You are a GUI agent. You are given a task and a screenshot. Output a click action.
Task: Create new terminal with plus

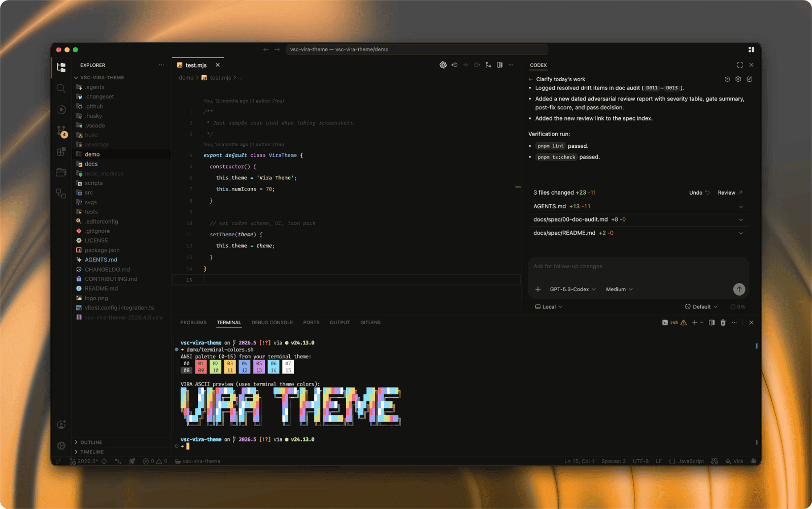(x=695, y=323)
